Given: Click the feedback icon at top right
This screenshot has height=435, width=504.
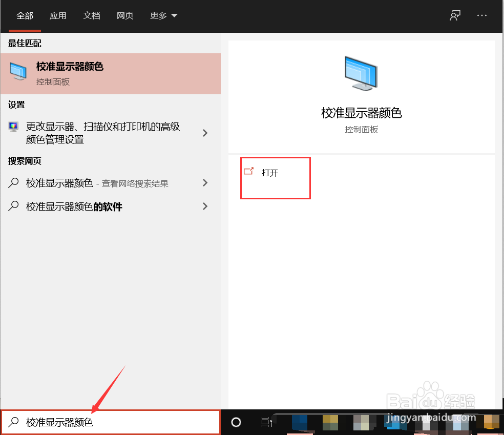Looking at the screenshot, I should 455,15.
